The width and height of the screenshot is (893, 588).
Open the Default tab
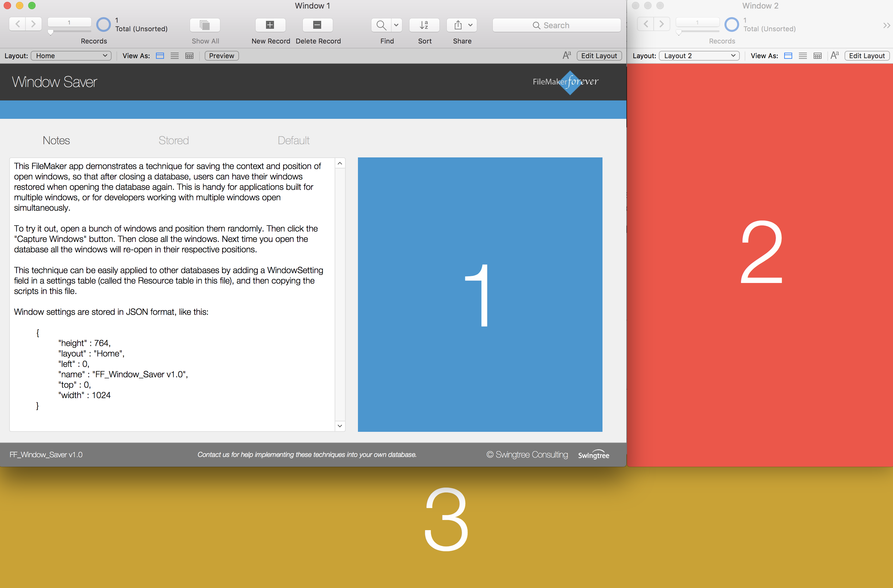pos(293,140)
